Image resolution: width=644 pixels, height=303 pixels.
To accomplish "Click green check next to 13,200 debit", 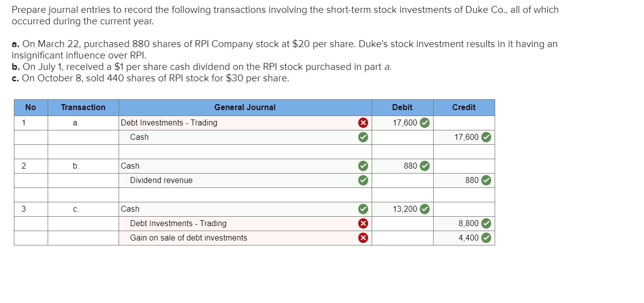I will click(425, 209).
